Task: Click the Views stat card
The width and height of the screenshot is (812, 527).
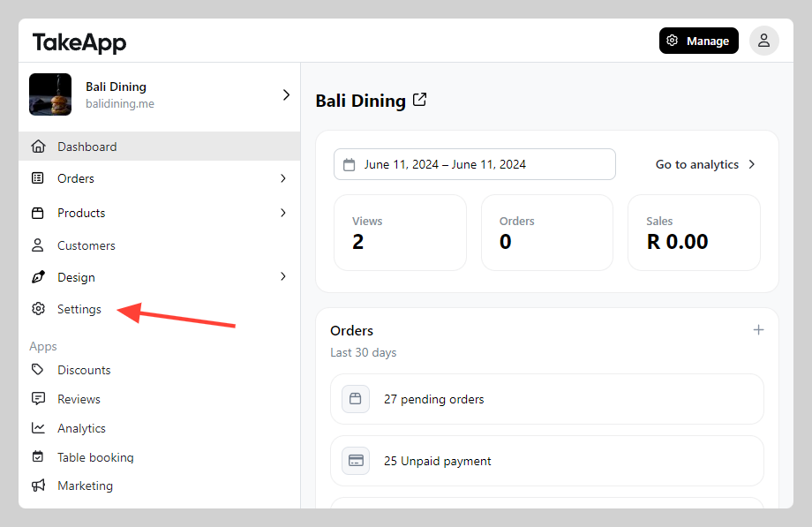Action: (401, 232)
